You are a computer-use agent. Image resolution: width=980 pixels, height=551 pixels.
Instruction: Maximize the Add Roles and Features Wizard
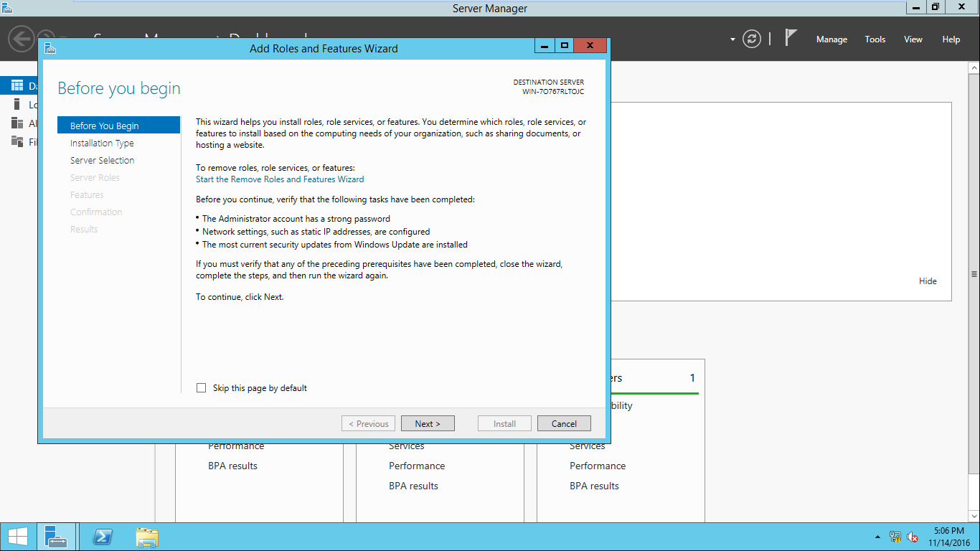coord(565,46)
